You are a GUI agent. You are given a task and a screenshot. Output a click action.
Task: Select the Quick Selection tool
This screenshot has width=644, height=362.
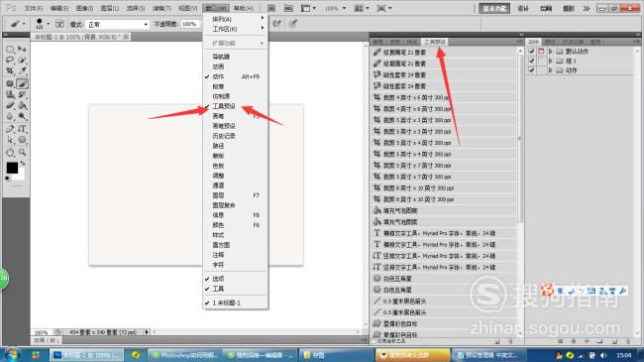coord(22,60)
